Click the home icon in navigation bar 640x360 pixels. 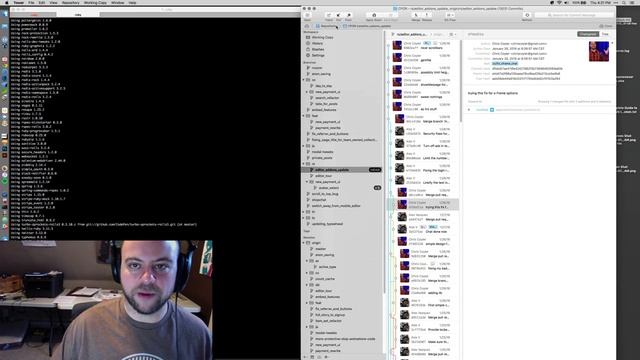(307, 26)
